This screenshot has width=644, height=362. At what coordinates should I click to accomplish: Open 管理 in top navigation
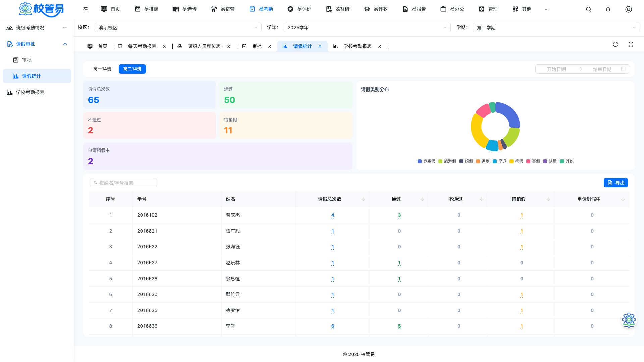(488, 9)
